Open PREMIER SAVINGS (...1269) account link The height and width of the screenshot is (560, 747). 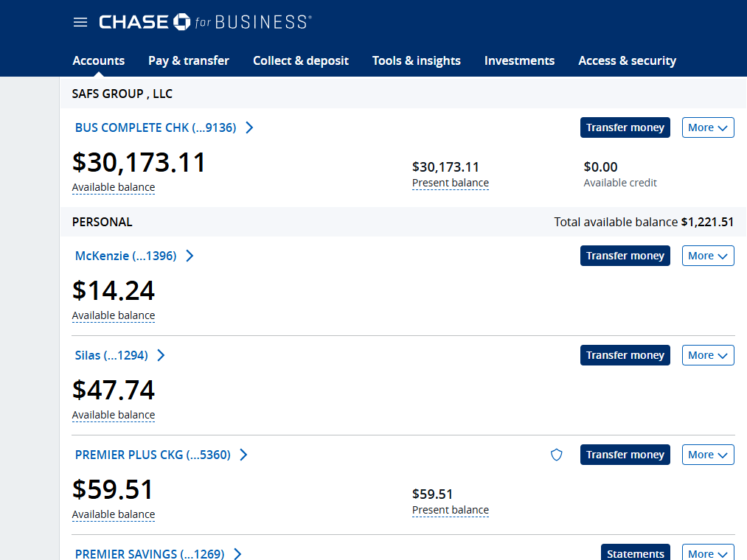click(x=150, y=554)
